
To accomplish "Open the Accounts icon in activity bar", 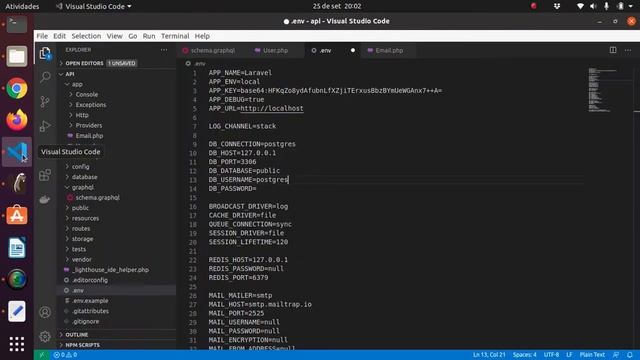I will (45, 312).
